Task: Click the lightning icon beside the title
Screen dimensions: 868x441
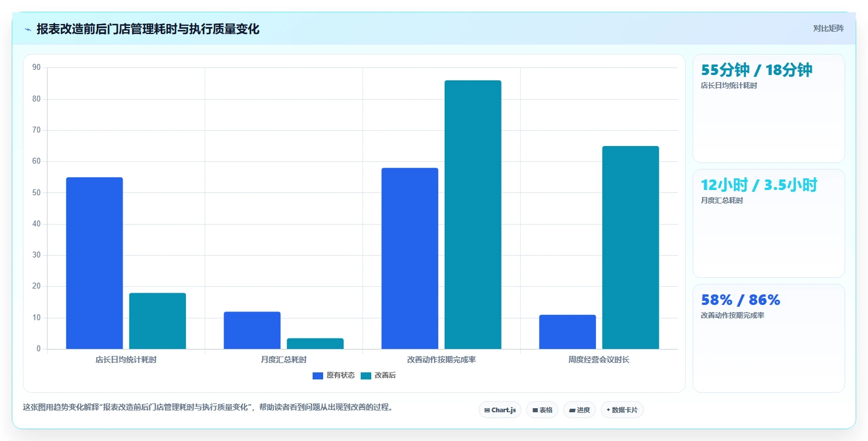Action: pos(28,29)
